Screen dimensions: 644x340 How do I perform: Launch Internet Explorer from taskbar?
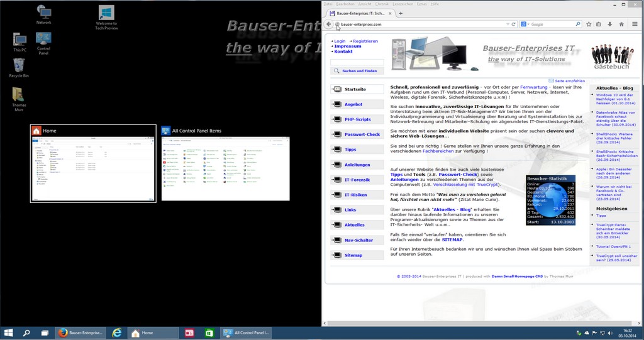[x=117, y=333]
